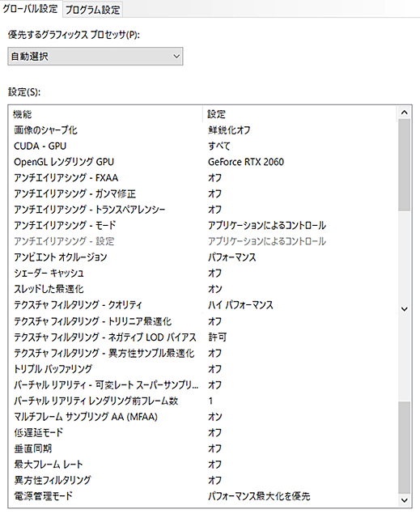This screenshot has height=518, width=420.
Task: Click the パフォーマンス最大化を優先 value
Action: tap(259, 496)
